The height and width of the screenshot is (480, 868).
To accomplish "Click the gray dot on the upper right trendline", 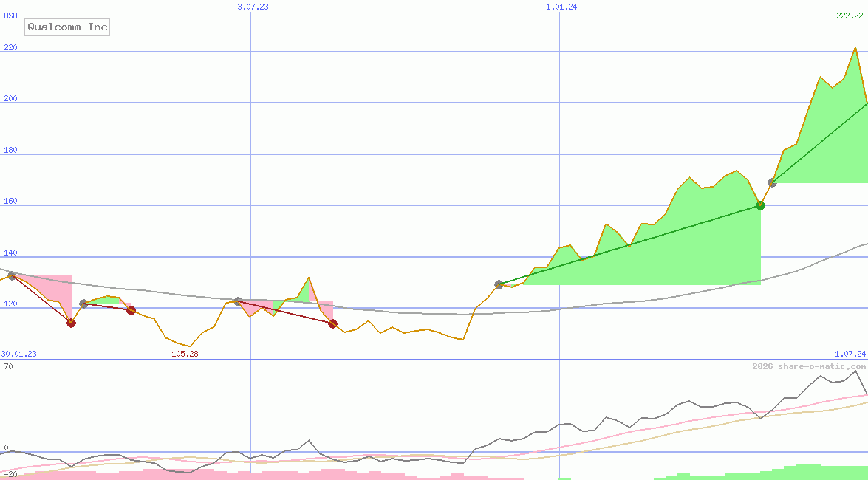I will 773,184.
